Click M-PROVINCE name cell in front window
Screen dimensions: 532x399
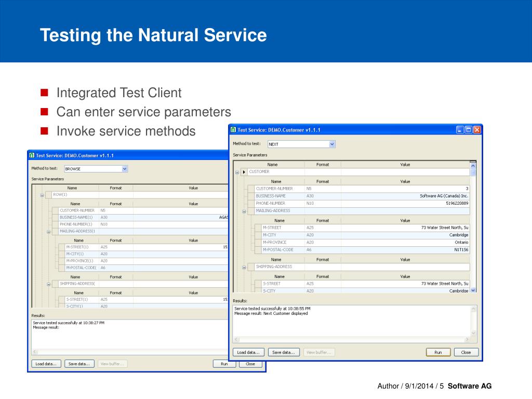click(283, 243)
